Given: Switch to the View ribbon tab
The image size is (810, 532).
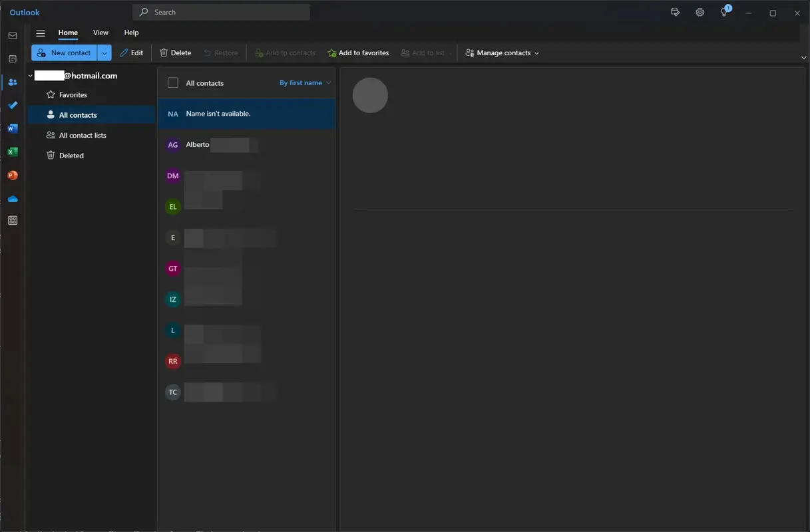Looking at the screenshot, I should tap(101, 32).
